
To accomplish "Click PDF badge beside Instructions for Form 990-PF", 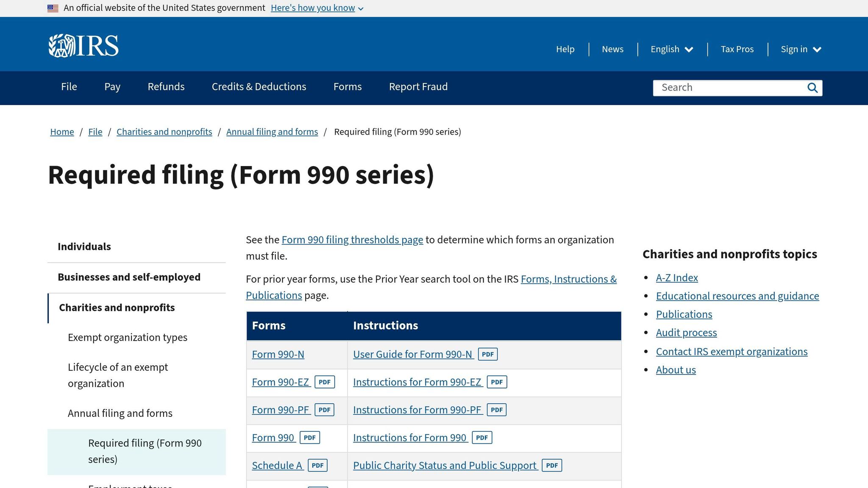I will click(497, 410).
